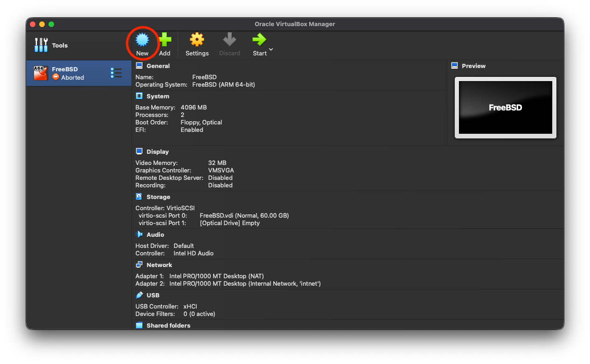Click the '4096 MB' base memory value

[x=194, y=108]
